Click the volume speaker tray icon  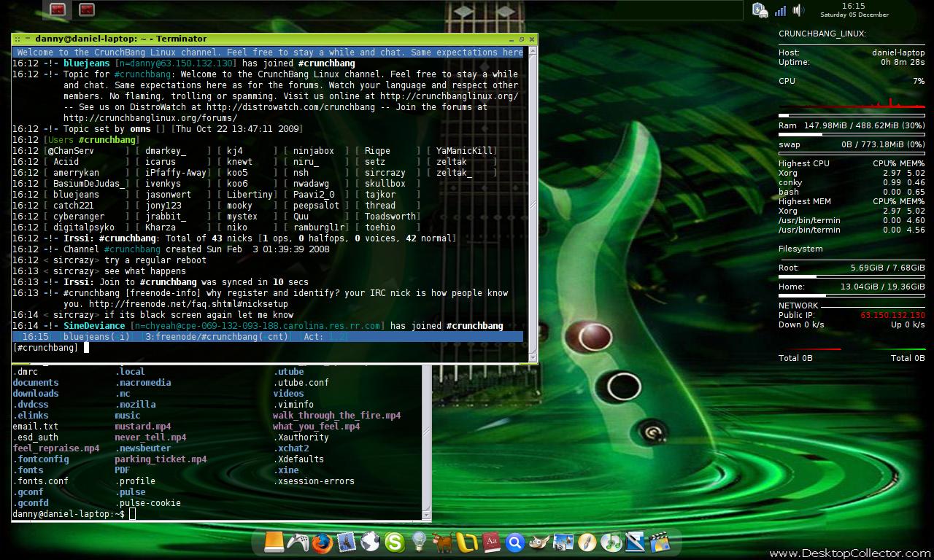tap(798, 10)
